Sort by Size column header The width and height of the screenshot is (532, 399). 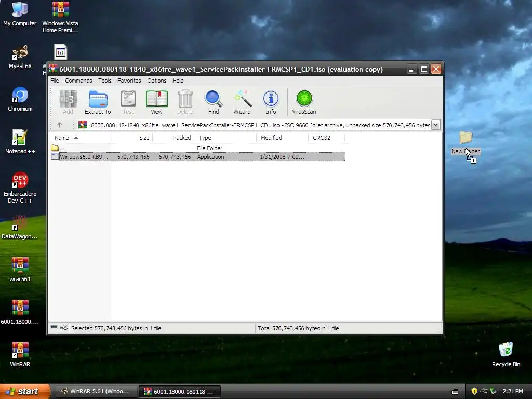(131, 137)
